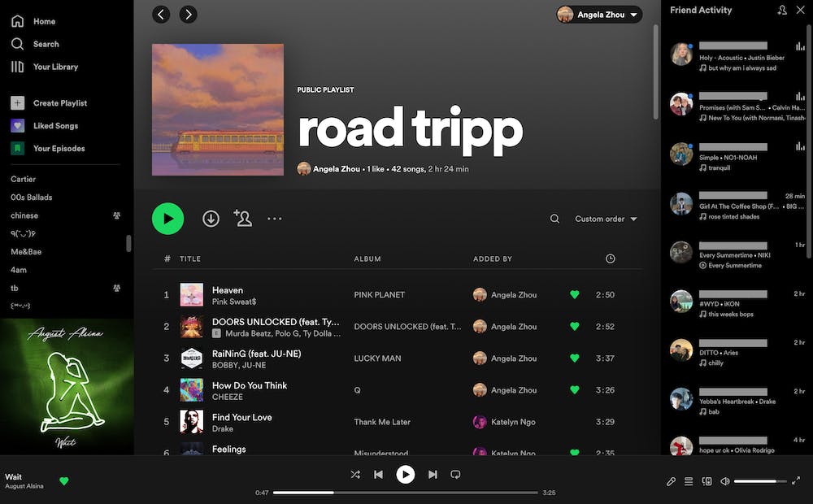Click the Your Library icon
813x504 pixels.
pos(18,67)
